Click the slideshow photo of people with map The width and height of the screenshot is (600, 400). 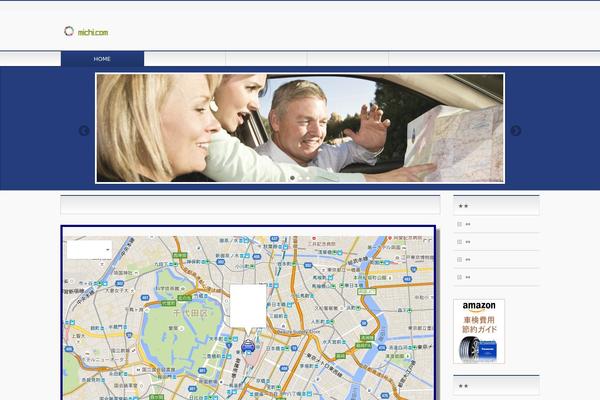click(300, 128)
